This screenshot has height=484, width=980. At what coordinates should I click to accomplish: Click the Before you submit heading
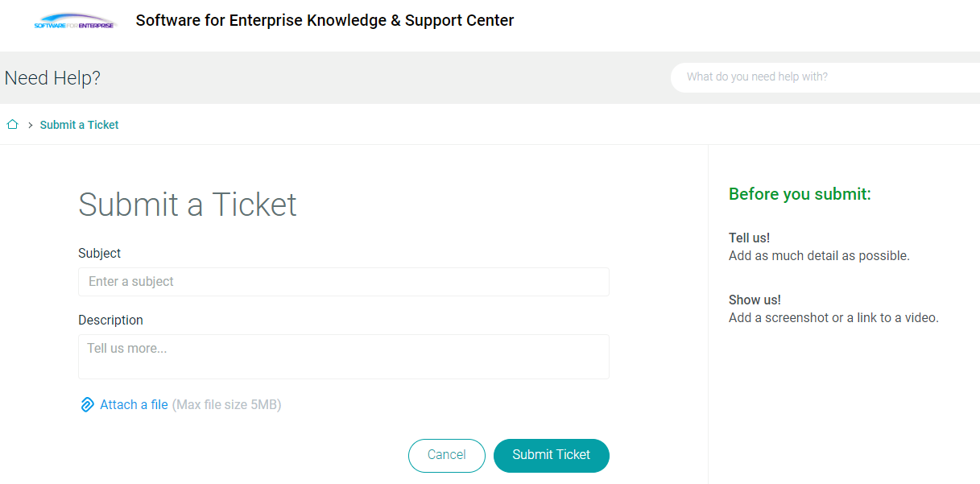tap(799, 194)
